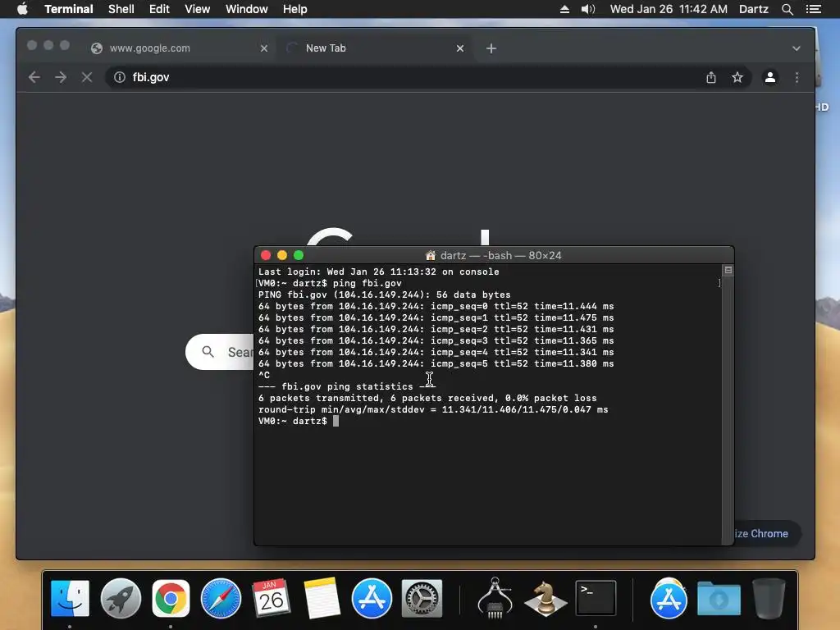Minimize the Terminal window with yellow button
The image size is (840, 630).
coord(282,256)
